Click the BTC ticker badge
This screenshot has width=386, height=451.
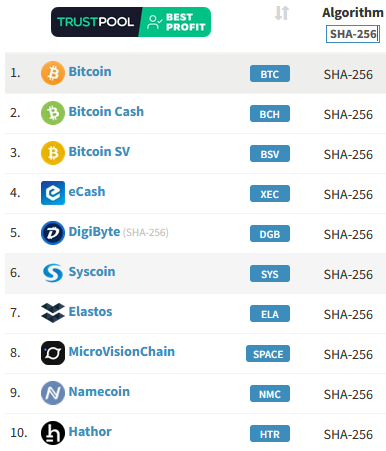(270, 74)
